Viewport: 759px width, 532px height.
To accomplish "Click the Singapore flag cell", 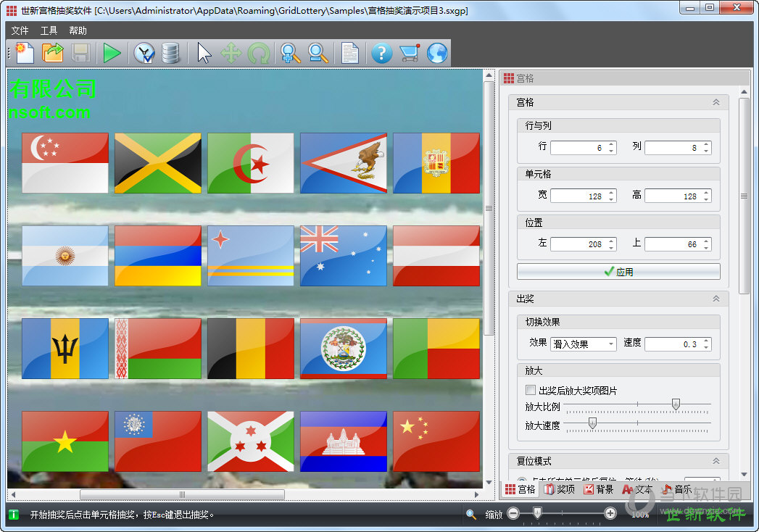I will pos(65,163).
